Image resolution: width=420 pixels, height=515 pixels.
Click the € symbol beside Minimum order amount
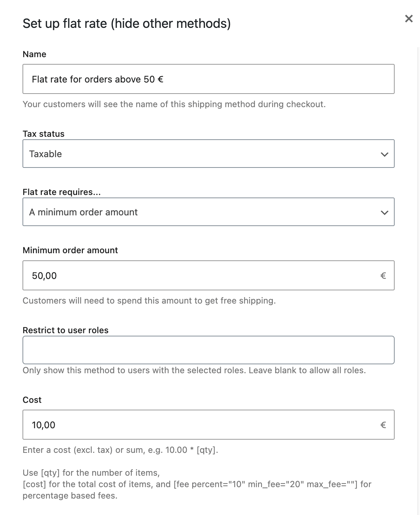pos(383,275)
